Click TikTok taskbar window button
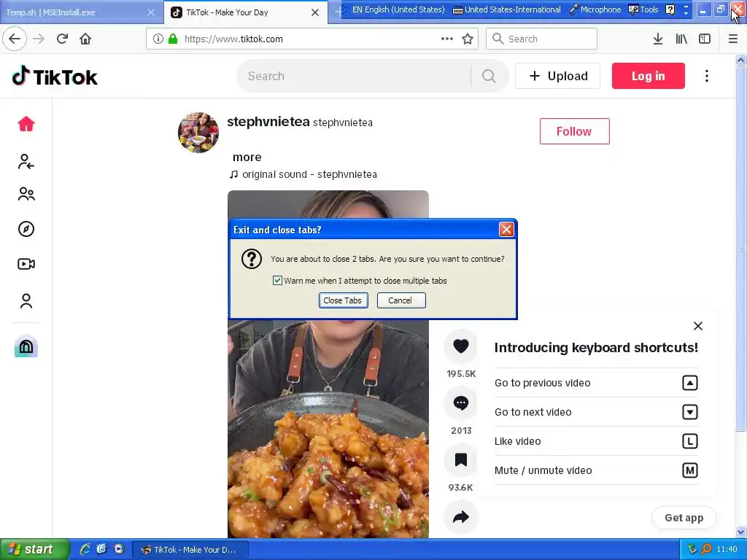 [x=190, y=550]
